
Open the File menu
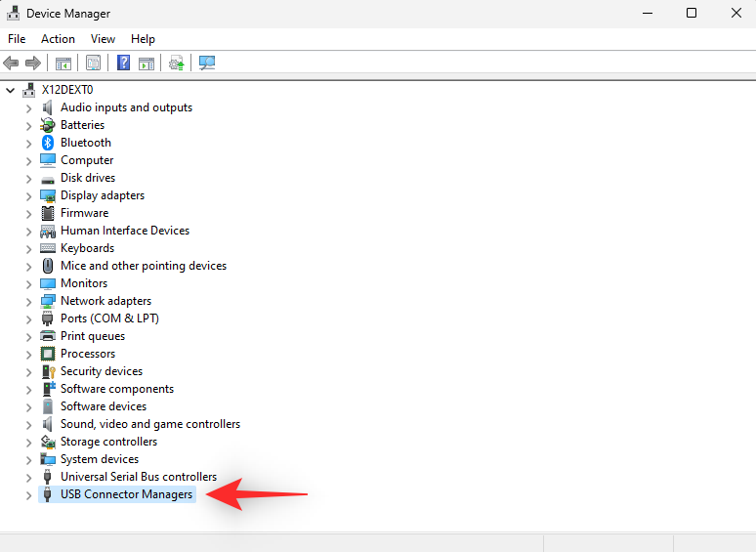pyautogui.click(x=17, y=39)
